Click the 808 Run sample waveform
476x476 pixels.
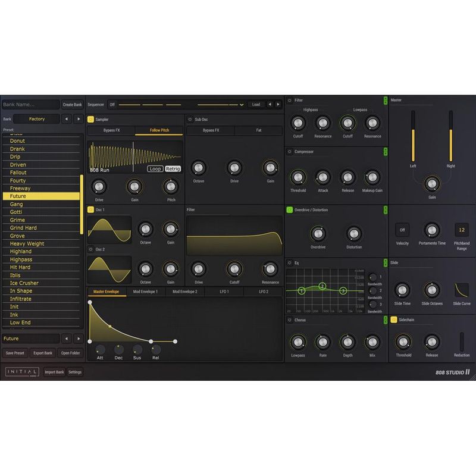pos(135,156)
